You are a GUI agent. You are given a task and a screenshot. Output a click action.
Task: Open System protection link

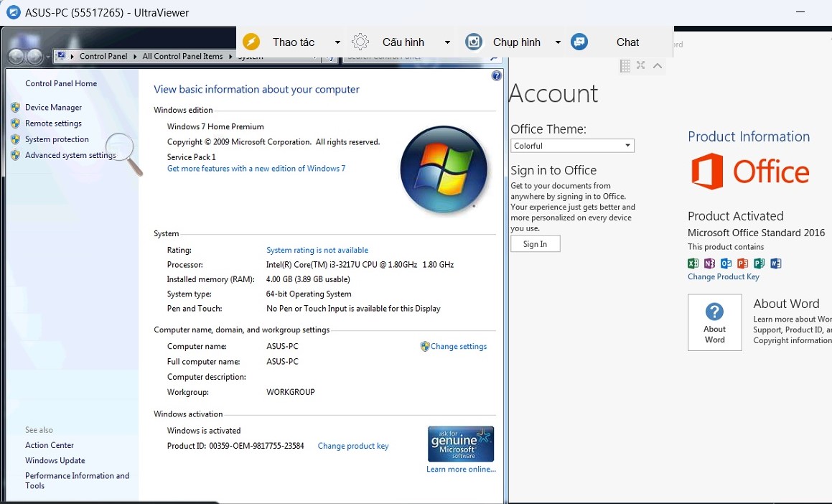coord(57,139)
